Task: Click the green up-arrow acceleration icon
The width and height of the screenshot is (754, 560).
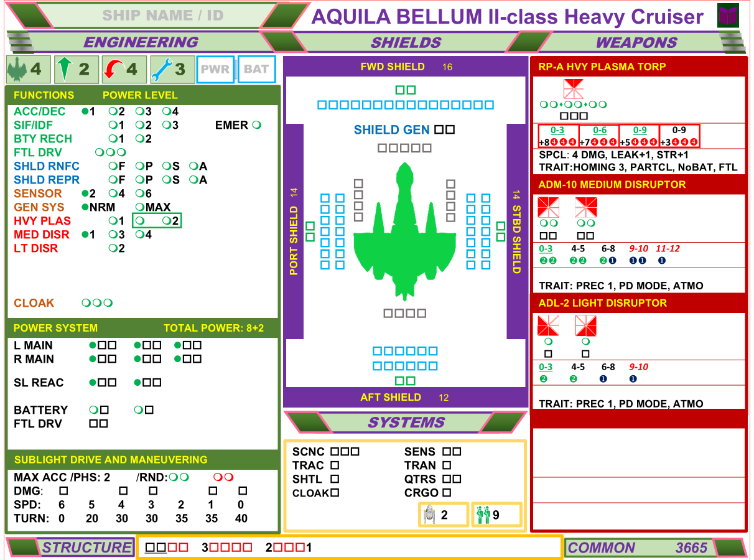Action: pos(66,69)
